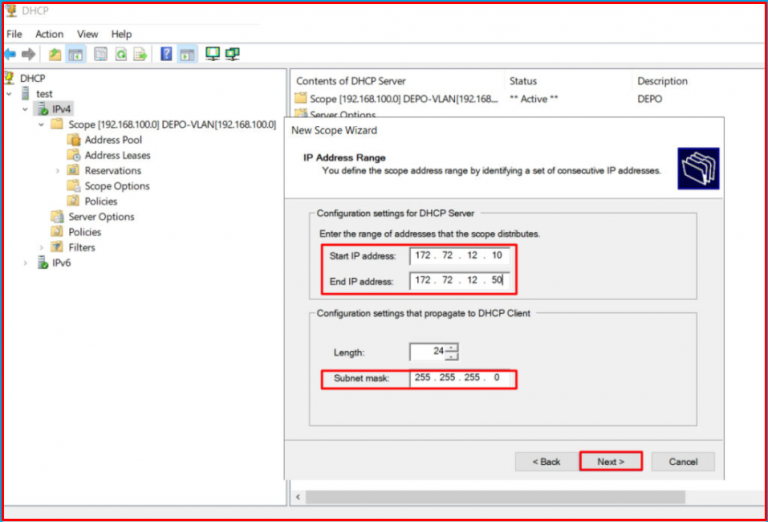The width and height of the screenshot is (768, 522).
Task: Expand the IPv6 node
Action: click(x=25, y=263)
